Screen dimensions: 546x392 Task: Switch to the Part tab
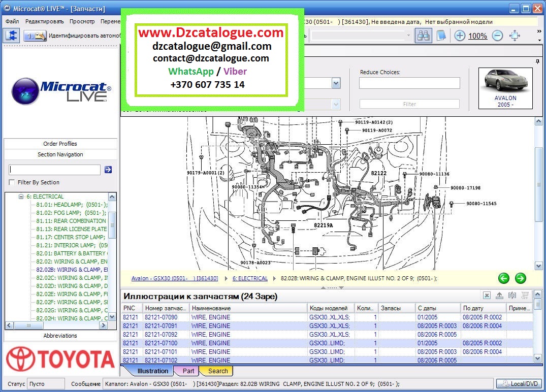[x=188, y=371]
